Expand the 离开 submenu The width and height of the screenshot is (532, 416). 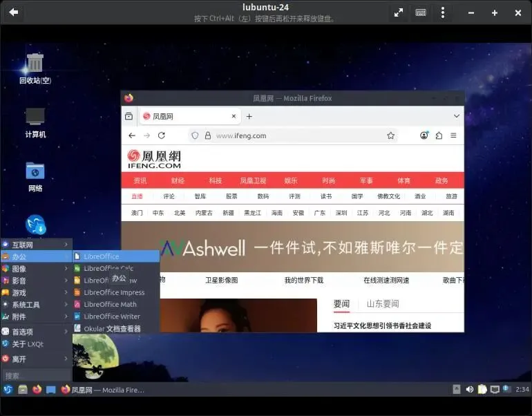36,359
